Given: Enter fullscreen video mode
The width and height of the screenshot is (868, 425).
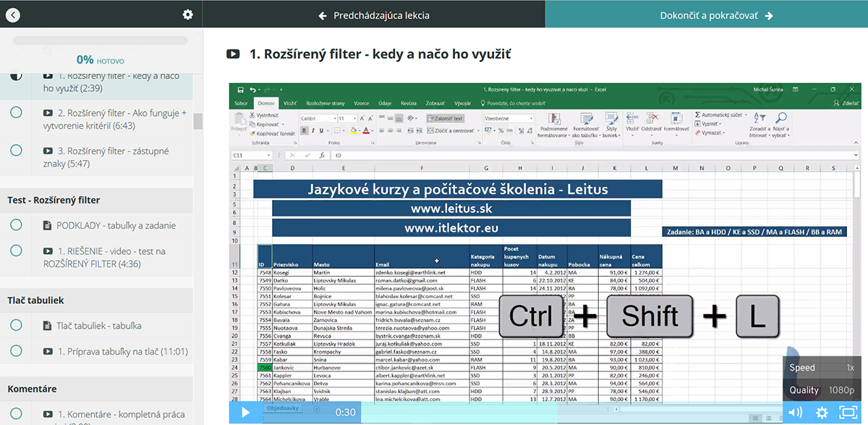Looking at the screenshot, I should (x=848, y=412).
